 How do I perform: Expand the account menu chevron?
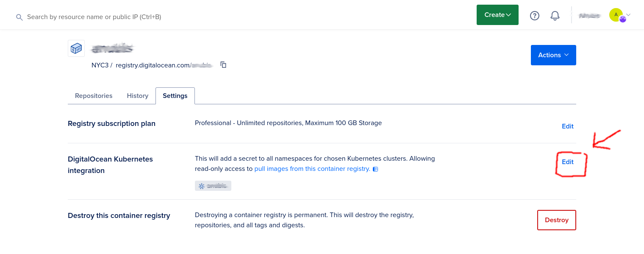[628, 15]
